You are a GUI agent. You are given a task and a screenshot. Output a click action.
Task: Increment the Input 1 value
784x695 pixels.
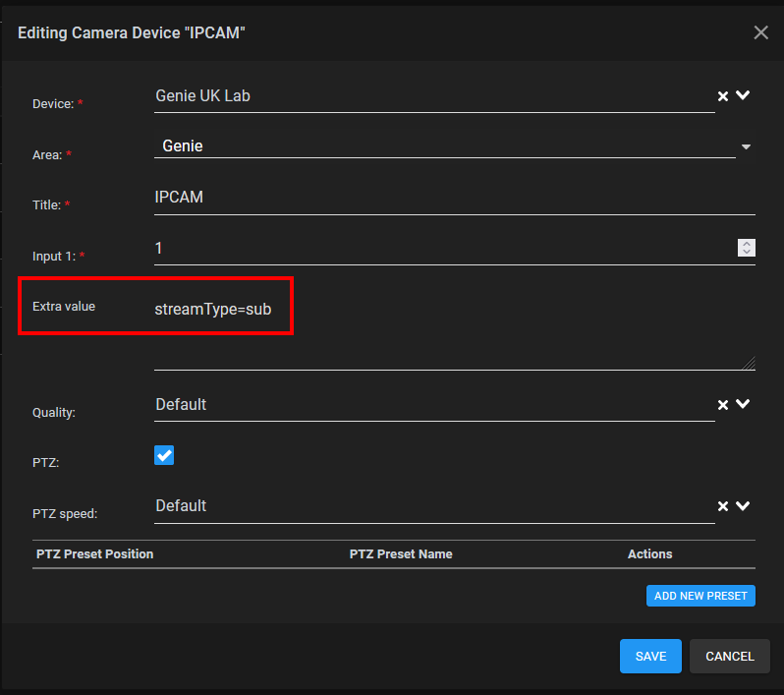pyautogui.click(x=746, y=244)
